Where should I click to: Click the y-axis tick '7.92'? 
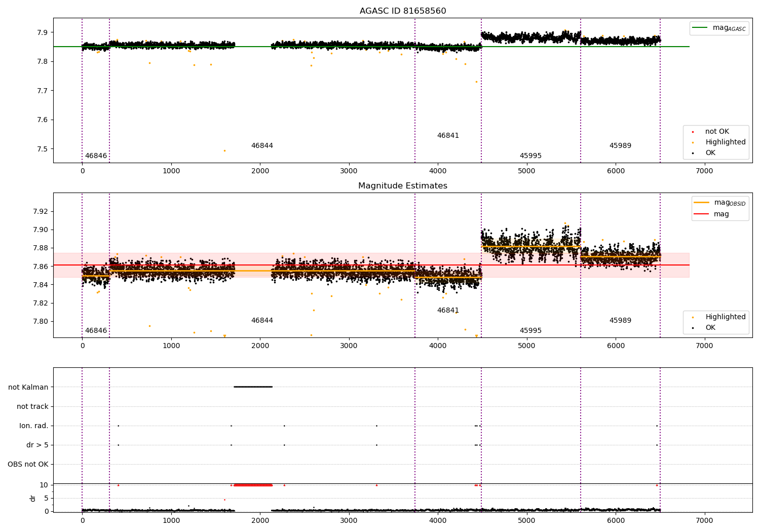pos(41,212)
